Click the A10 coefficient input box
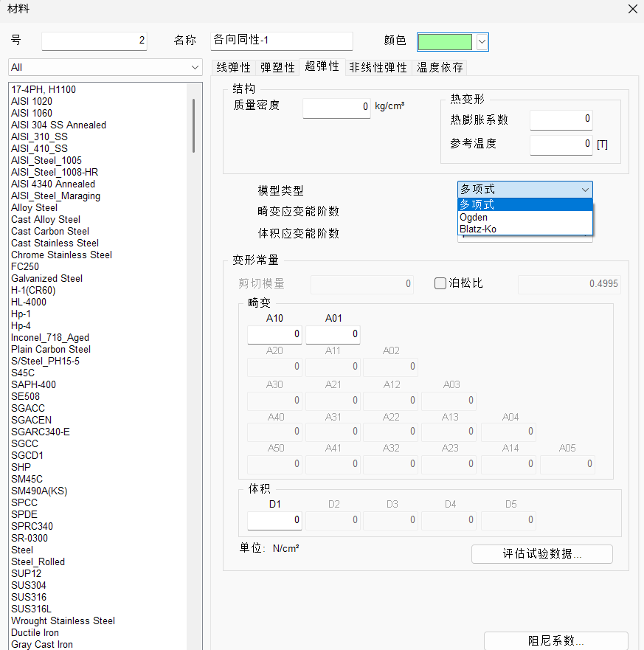The width and height of the screenshot is (644, 650). (x=274, y=334)
